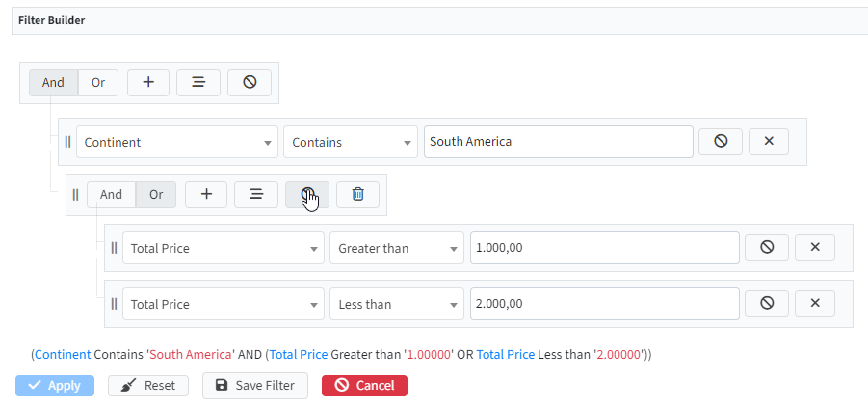Click '2.00000' in the filter expression

point(618,355)
